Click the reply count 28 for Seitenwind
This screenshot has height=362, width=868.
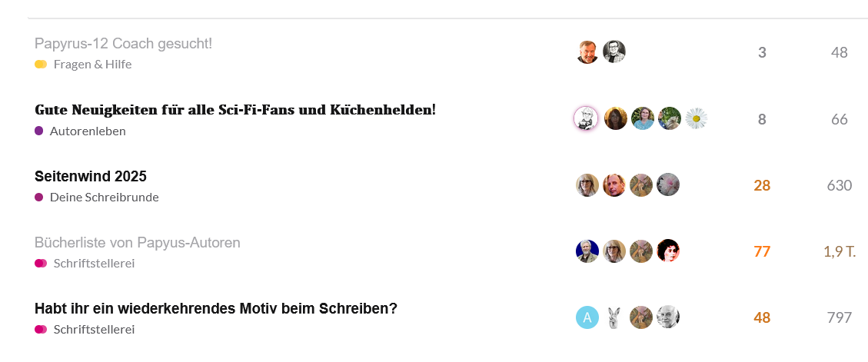point(762,185)
